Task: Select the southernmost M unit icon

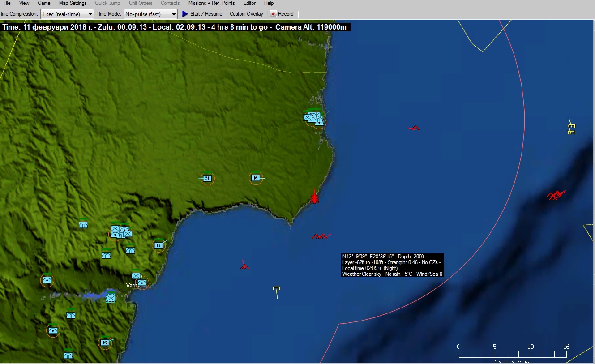Action: [x=105, y=343]
